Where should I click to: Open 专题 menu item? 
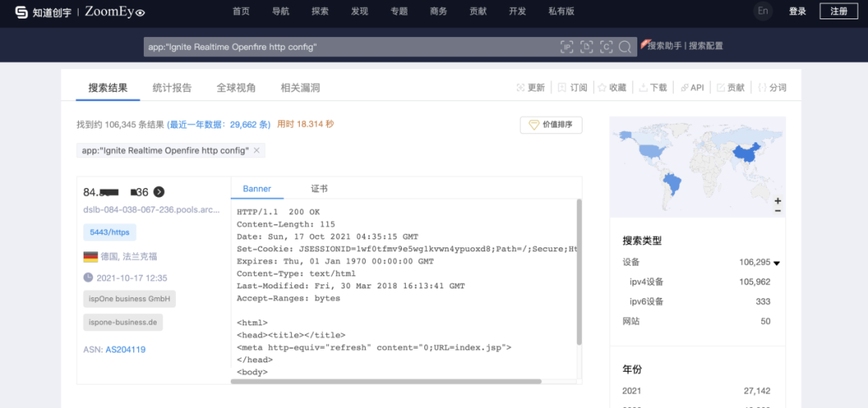[x=399, y=11]
